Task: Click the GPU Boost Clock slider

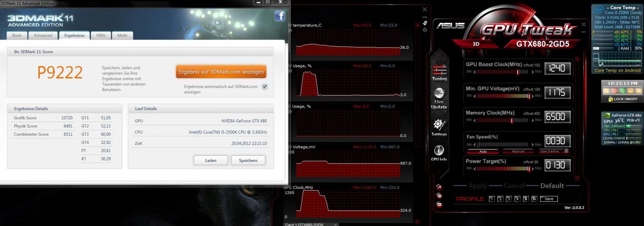Action: [503, 72]
